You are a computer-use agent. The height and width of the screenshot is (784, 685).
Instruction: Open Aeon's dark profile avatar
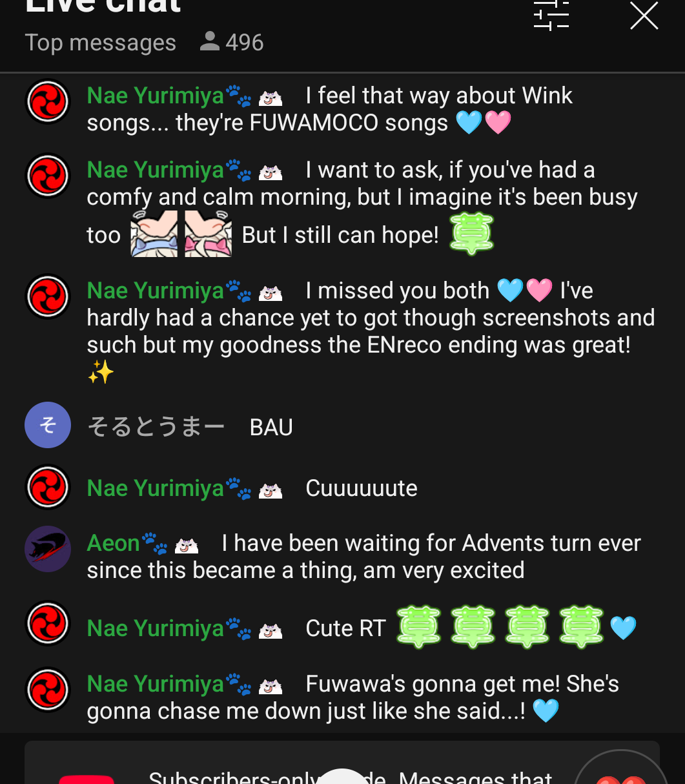48,549
